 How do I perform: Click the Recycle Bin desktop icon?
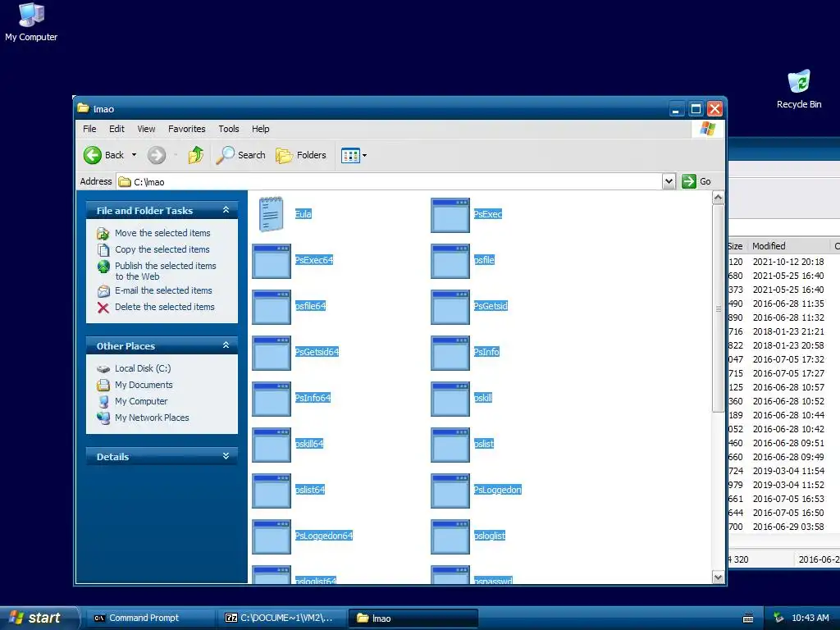[x=799, y=89]
